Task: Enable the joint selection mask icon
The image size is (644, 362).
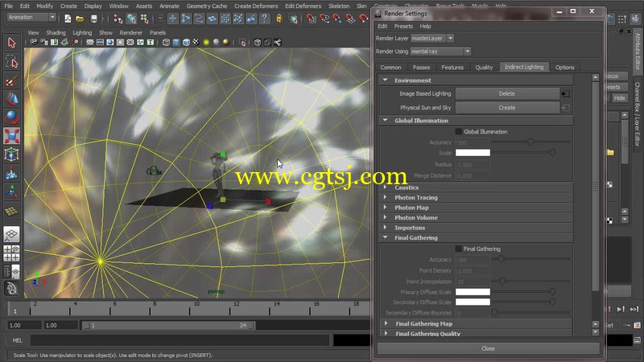Action: [x=186, y=19]
